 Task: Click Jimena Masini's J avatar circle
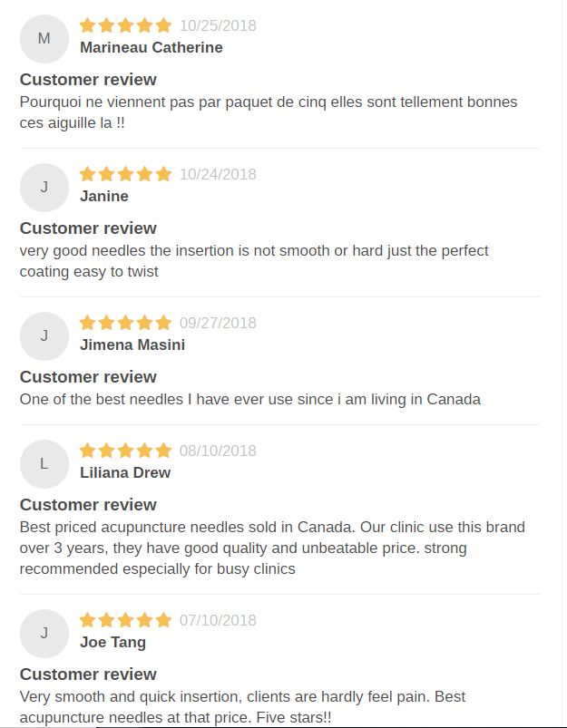tap(44, 336)
